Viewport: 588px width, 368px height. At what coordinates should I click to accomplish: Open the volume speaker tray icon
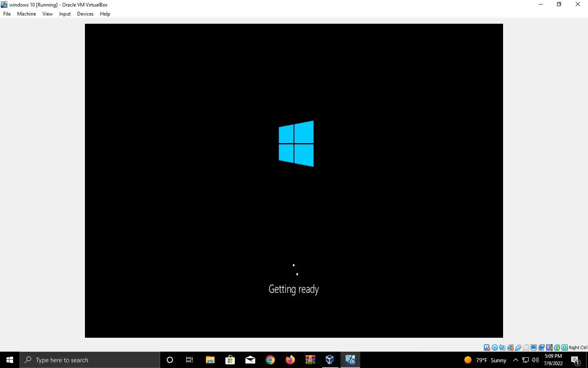click(x=535, y=360)
